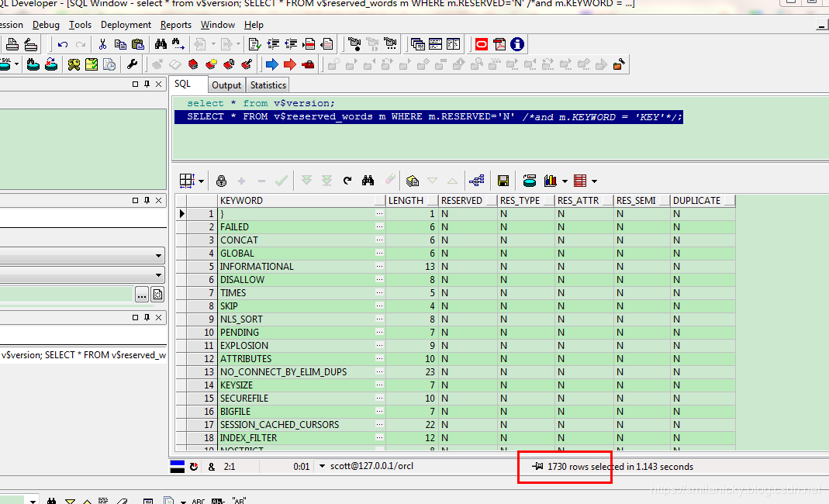Click the bar chart icon in grid toolbar
This screenshot has width=829, height=504.
pos(551,181)
